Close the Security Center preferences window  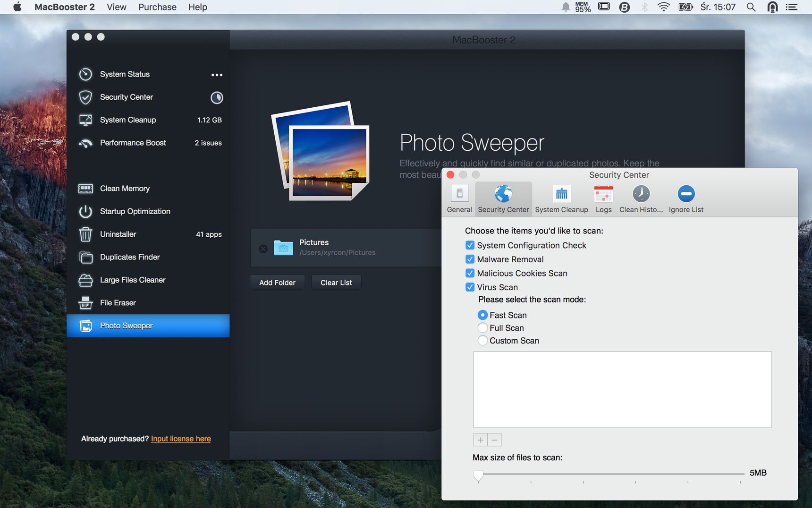point(450,175)
